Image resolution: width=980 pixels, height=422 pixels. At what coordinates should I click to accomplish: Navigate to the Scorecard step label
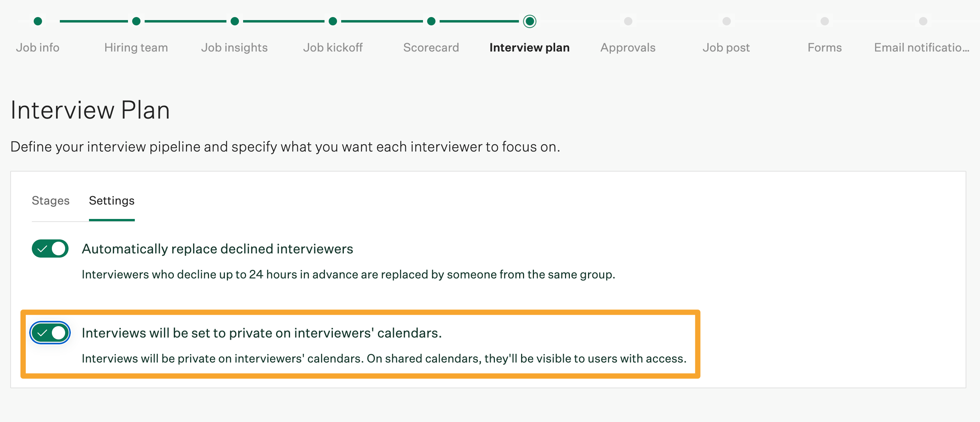click(x=431, y=48)
